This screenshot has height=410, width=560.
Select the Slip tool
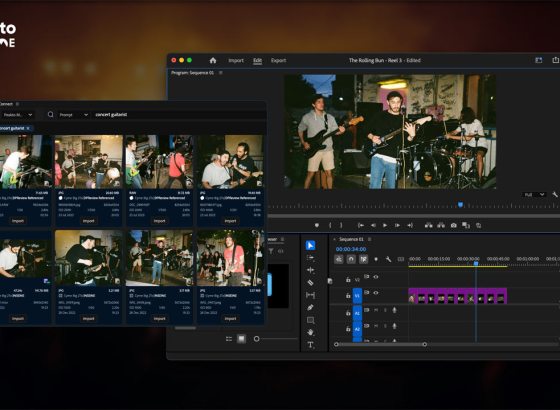310,295
